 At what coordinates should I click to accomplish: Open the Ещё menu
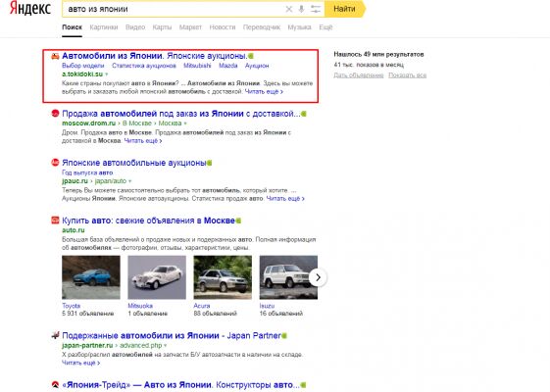click(325, 27)
